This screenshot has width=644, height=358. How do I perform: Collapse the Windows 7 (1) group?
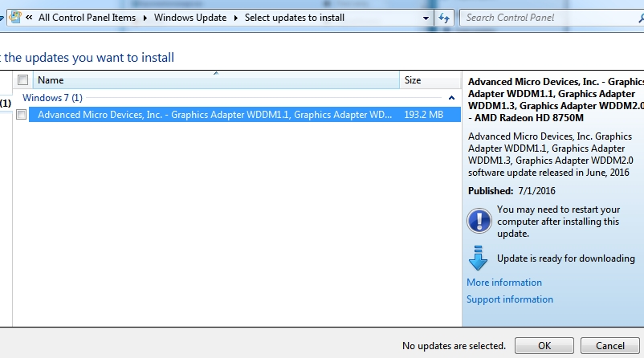pos(451,98)
